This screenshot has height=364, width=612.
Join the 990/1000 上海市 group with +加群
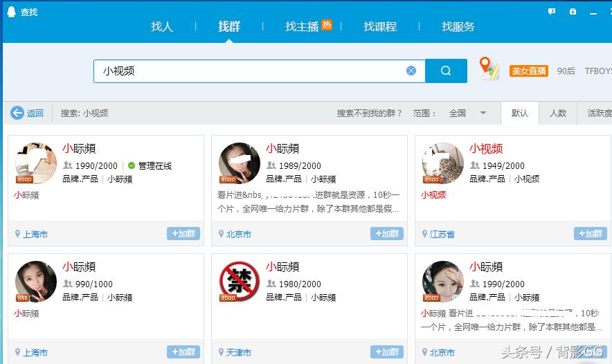(x=183, y=352)
